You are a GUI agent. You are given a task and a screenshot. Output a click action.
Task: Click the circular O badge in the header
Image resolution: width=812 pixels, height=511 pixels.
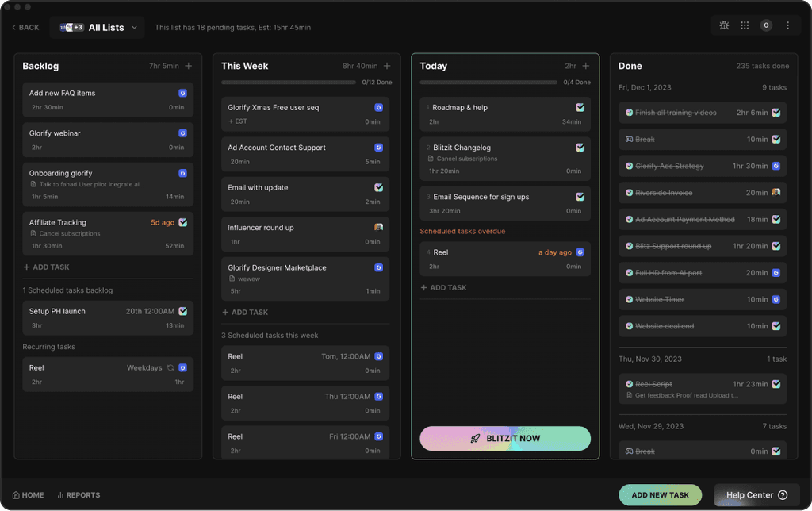(766, 25)
